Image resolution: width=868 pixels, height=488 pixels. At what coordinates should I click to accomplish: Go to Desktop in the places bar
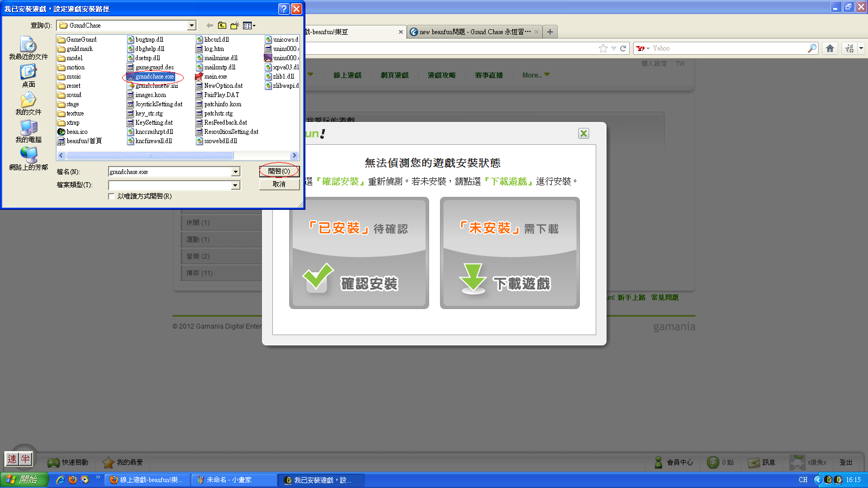tap(28, 76)
